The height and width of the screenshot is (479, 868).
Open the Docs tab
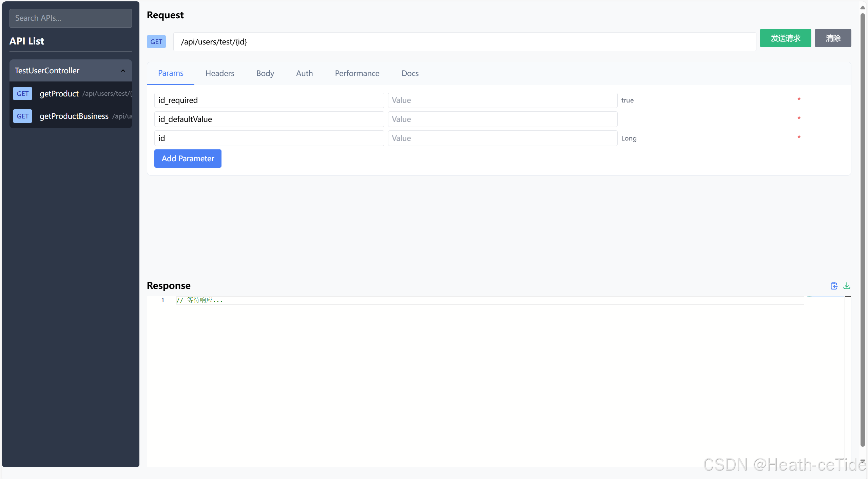(x=410, y=73)
